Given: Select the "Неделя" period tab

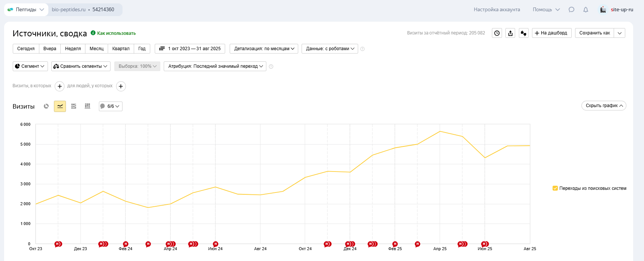Looking at the screenshot, I should point(73,49).
